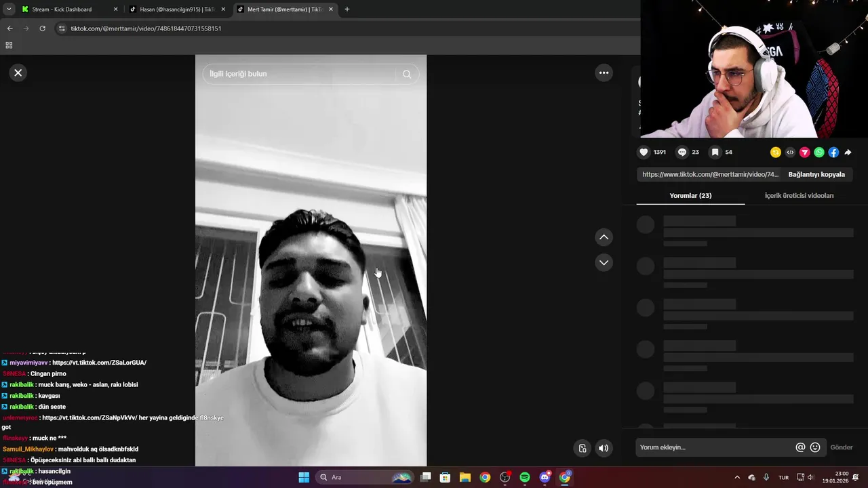Screen dimensions: 868x488
Task: Click microphone icon in system tray
Action: (766, 477)
